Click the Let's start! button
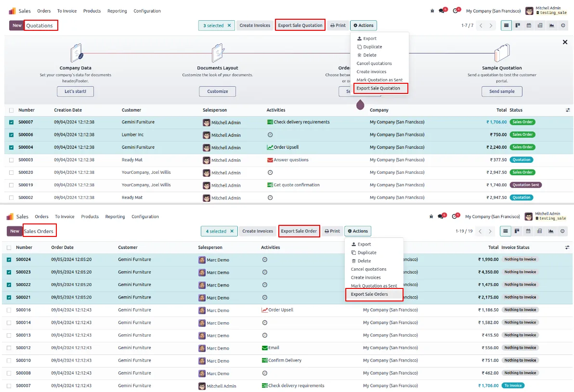The width and height of the screenshot is (574, 392). (x=76, y=91)
